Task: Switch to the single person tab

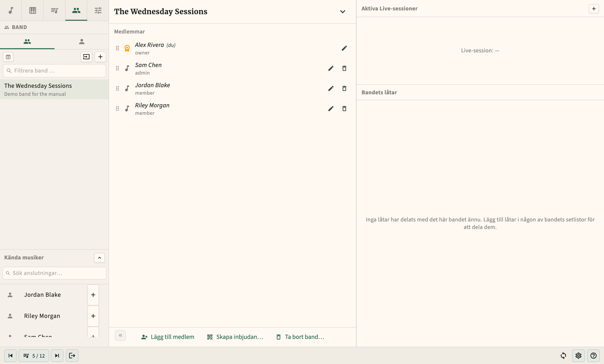Action: point(82,42)
